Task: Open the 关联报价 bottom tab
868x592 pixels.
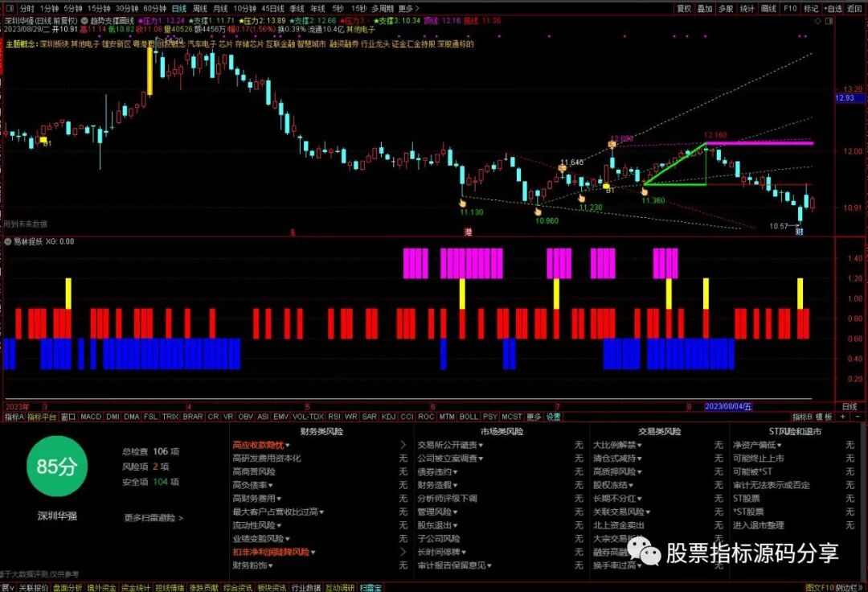Action: tap(34, 587)
